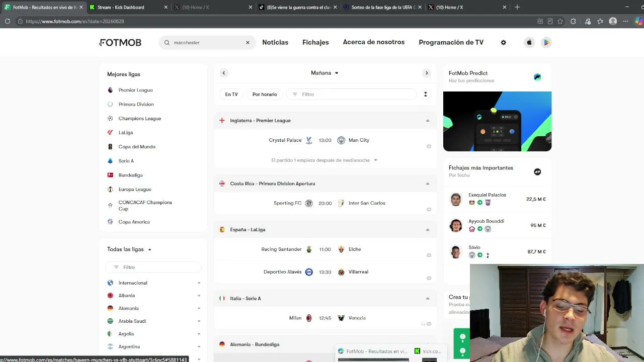Viewport: 644px width, 362px height.
Task: Add page to favorites with star icon
Action: 560,21
